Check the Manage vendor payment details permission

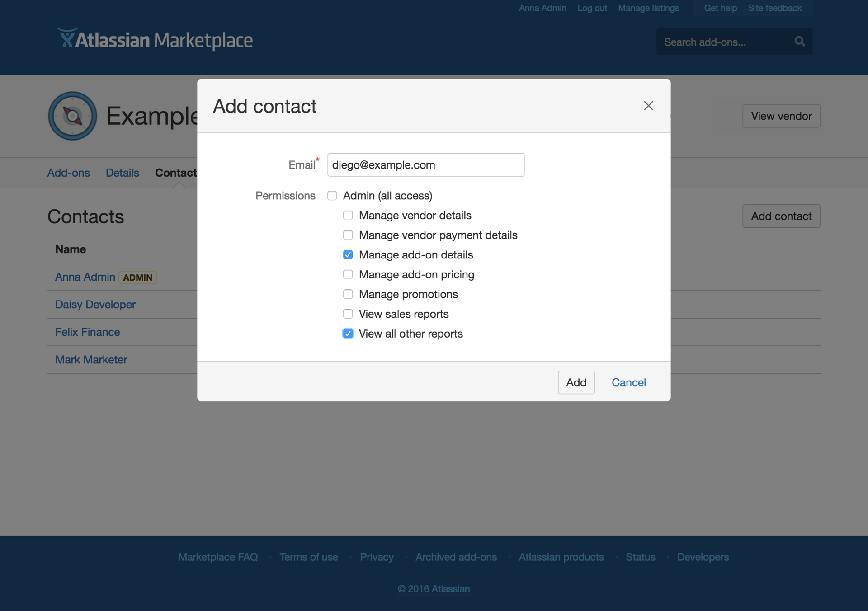click(348, 235)
